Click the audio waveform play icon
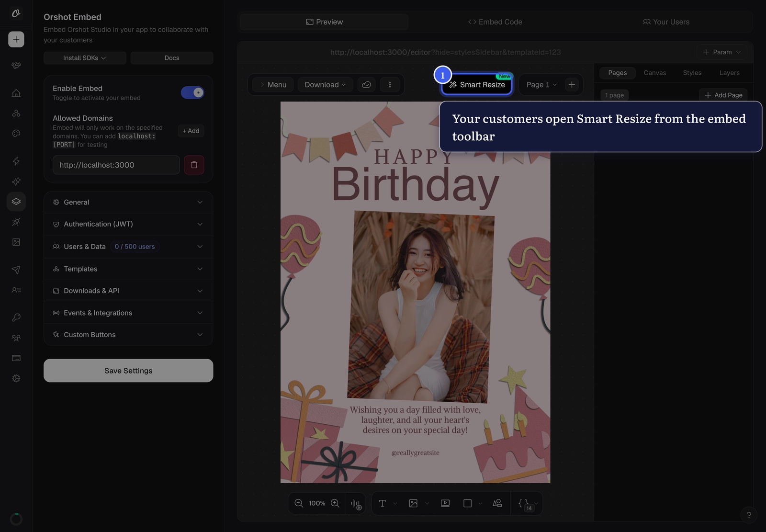Screen dimensions: 766x532 click(x=356, y=504)
